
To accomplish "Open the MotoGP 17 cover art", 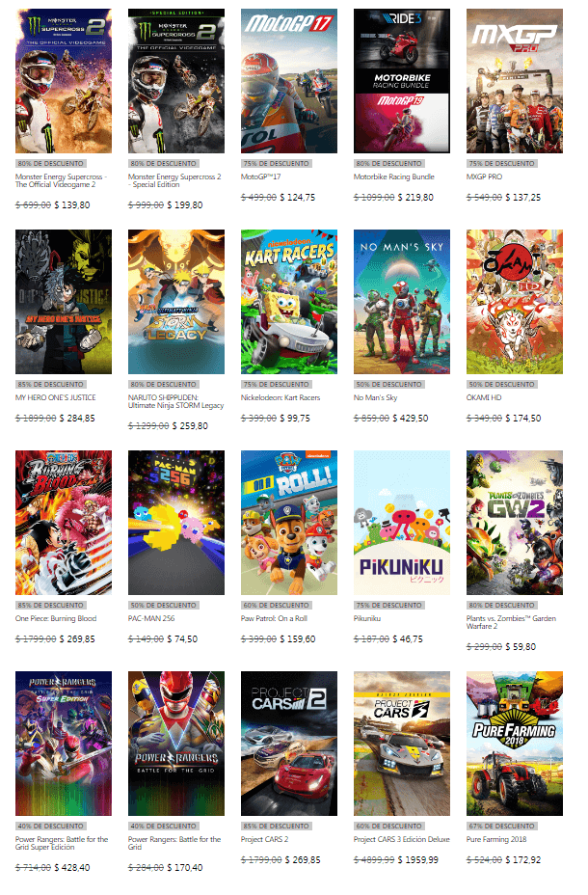I will 288,80.
